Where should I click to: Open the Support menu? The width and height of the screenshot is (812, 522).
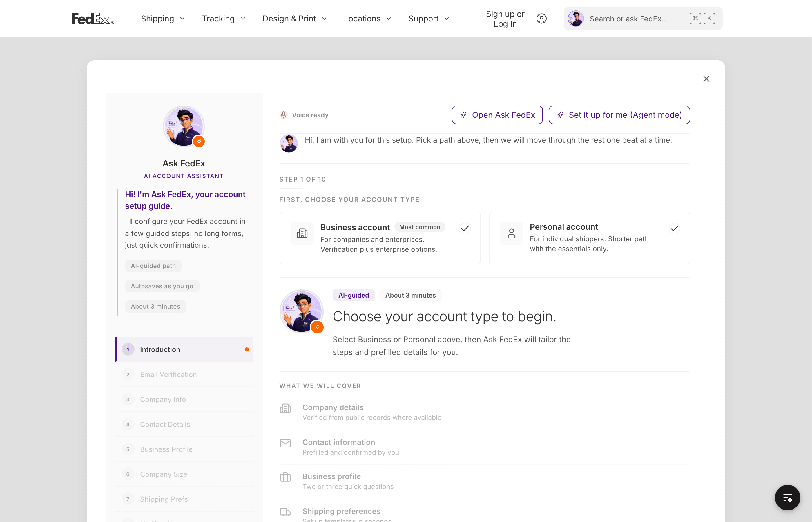click(429, 19)
